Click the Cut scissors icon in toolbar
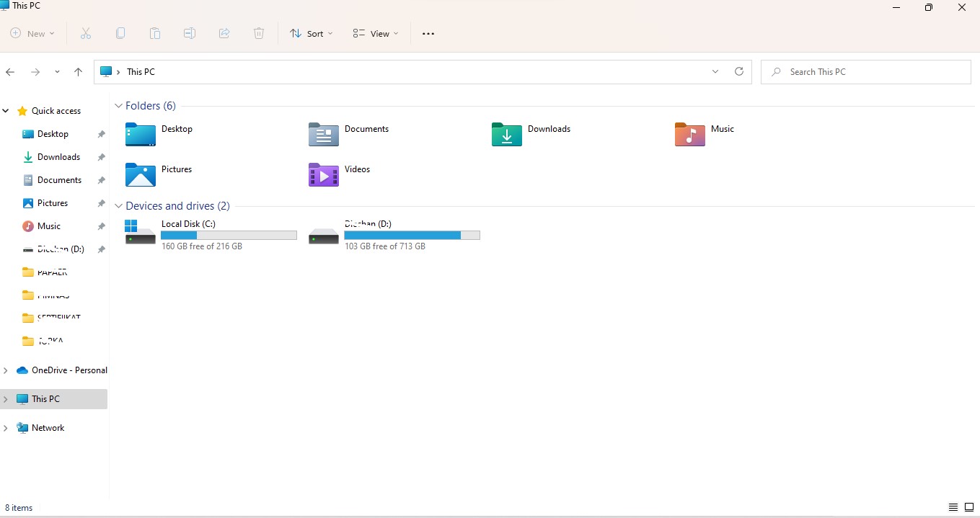This screenshot has height=518, width=980. (x=86, y=33)
